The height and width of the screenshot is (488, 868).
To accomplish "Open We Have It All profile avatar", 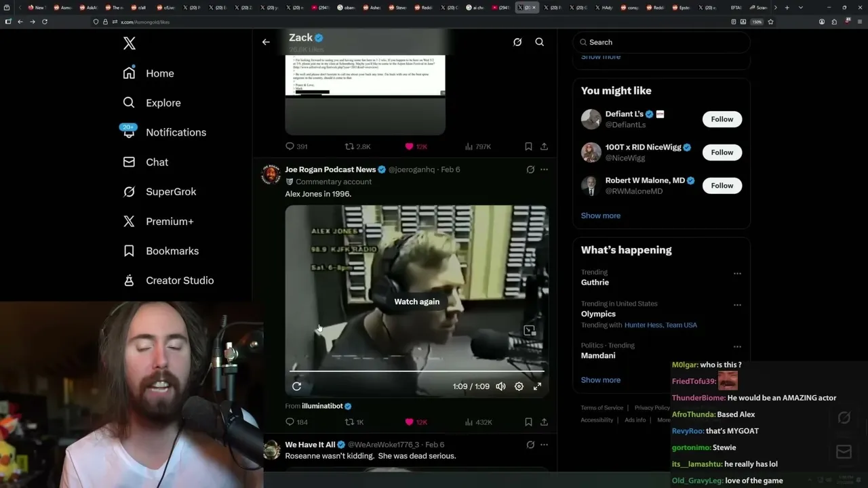I will coord(271,450).
